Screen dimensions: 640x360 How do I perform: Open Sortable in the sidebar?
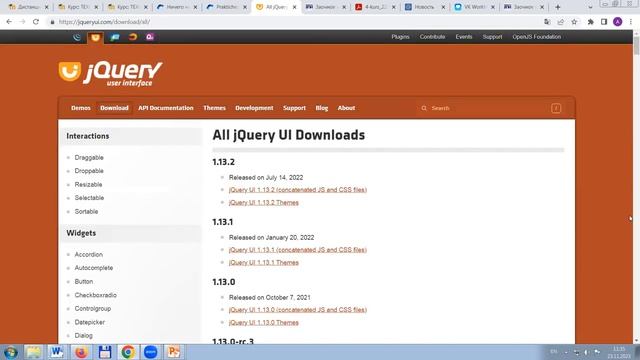pyautogui.click(x=86, y=211)
